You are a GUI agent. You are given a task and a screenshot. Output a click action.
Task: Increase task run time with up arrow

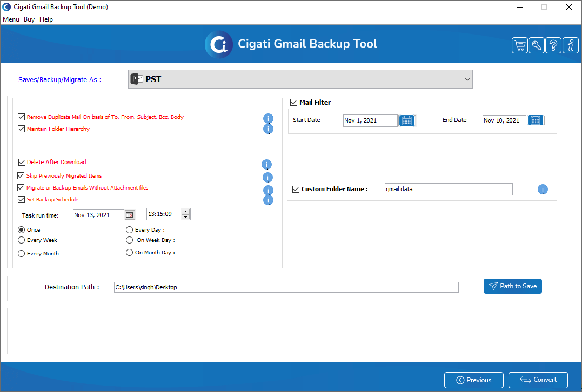(185, 212)
